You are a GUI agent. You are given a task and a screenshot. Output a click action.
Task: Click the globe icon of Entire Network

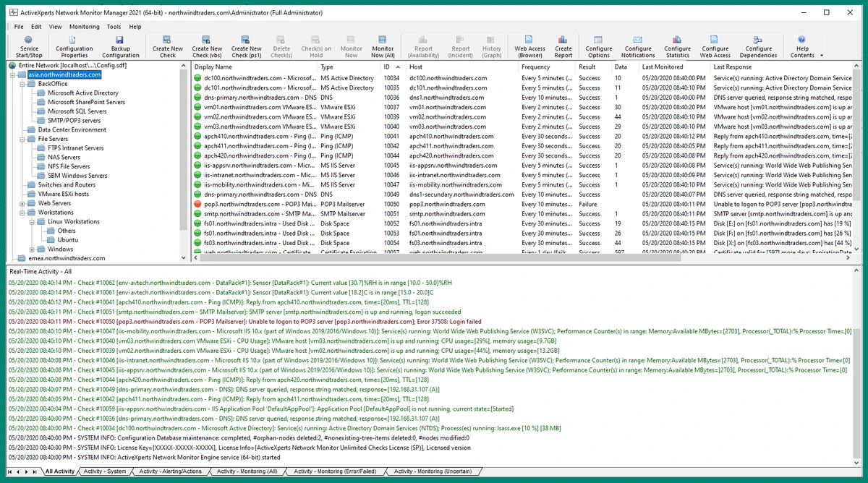click(x=12, y=66)
